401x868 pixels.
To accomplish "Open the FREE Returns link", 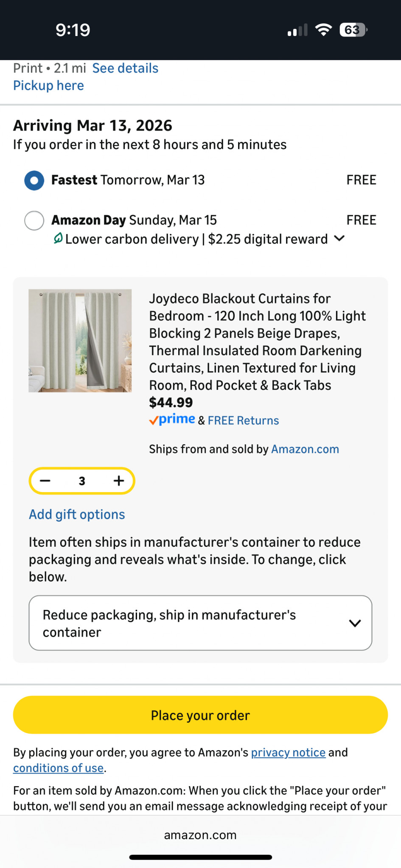I will (243, 420).
